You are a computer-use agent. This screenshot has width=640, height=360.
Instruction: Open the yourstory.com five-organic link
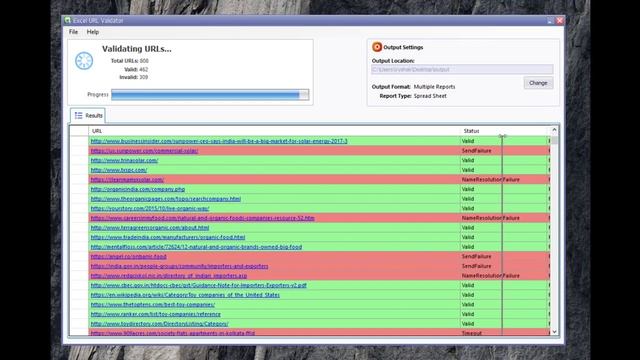point(150,209)
